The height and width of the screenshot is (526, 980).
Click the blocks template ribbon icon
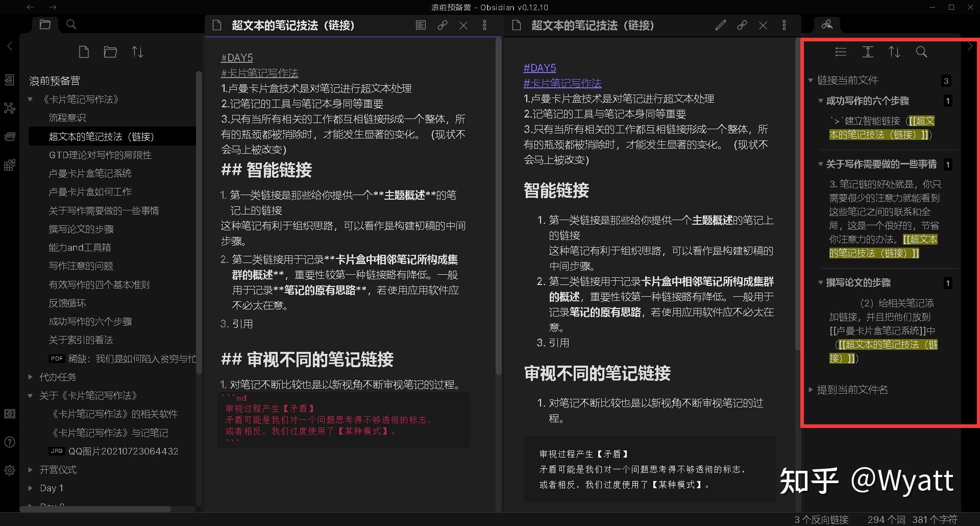[10, 165]
